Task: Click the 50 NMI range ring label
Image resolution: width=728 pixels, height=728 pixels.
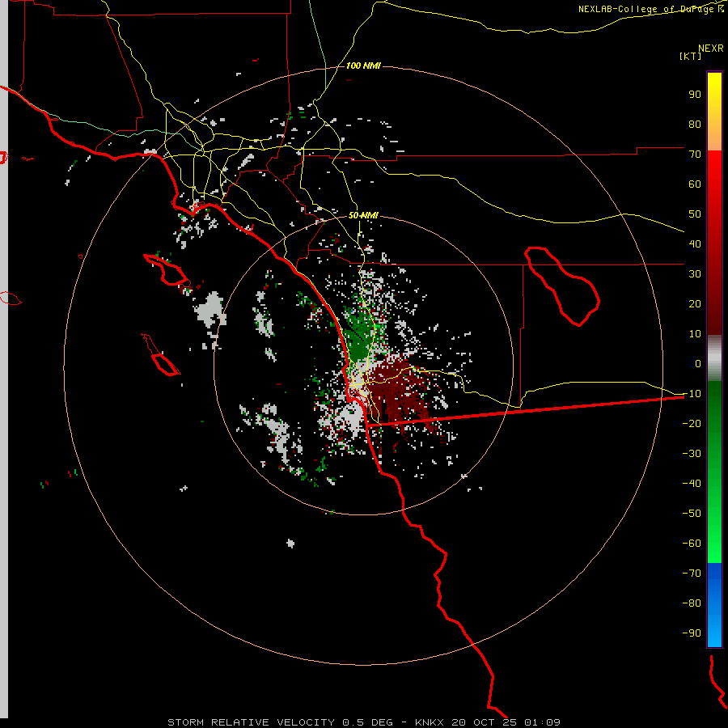Action: (x=363, y=215)
